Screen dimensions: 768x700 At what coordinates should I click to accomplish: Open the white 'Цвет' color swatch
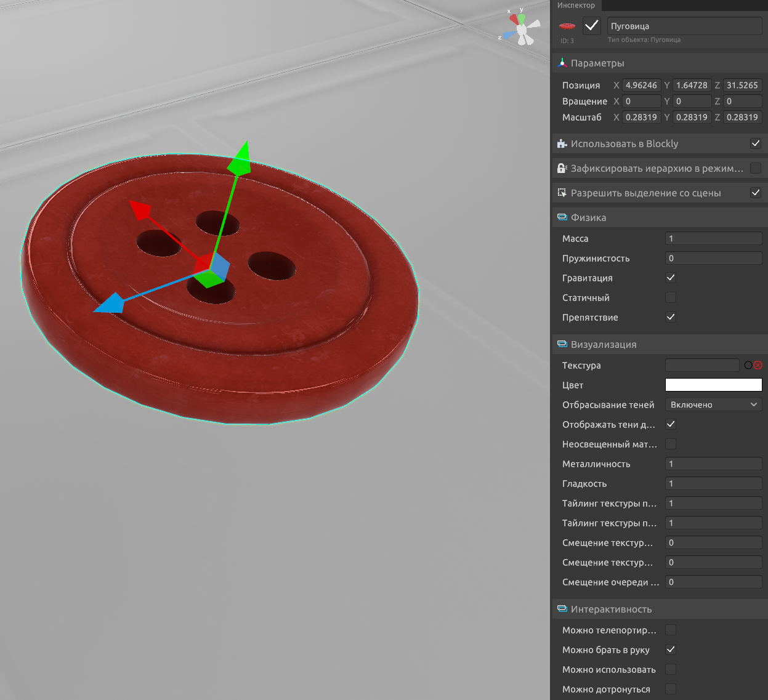(x=713, y=385)
